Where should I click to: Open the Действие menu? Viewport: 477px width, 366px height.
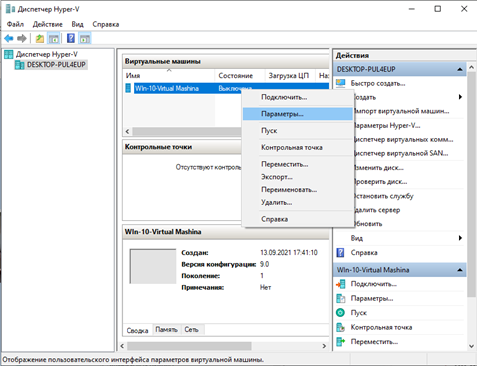[47, 24]
